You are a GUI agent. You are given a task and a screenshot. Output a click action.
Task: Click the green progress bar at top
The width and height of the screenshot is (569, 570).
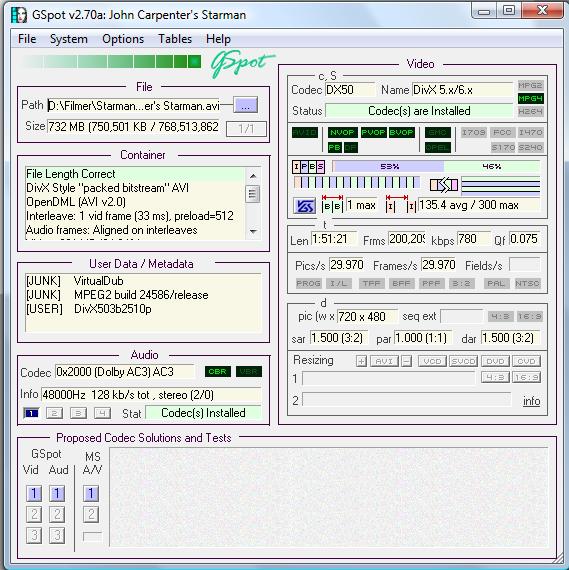pos(111,61)
